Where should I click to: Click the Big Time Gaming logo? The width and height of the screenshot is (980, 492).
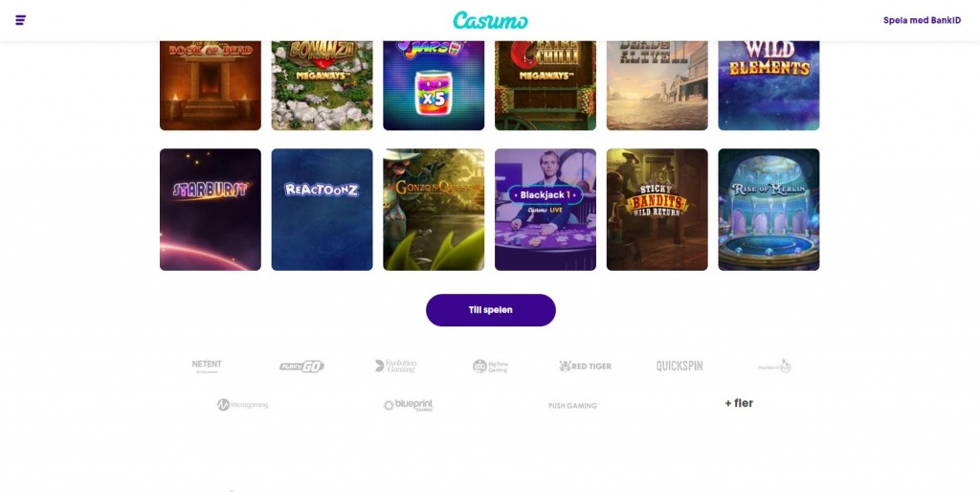pyautogui.click(x=491, y=367)
